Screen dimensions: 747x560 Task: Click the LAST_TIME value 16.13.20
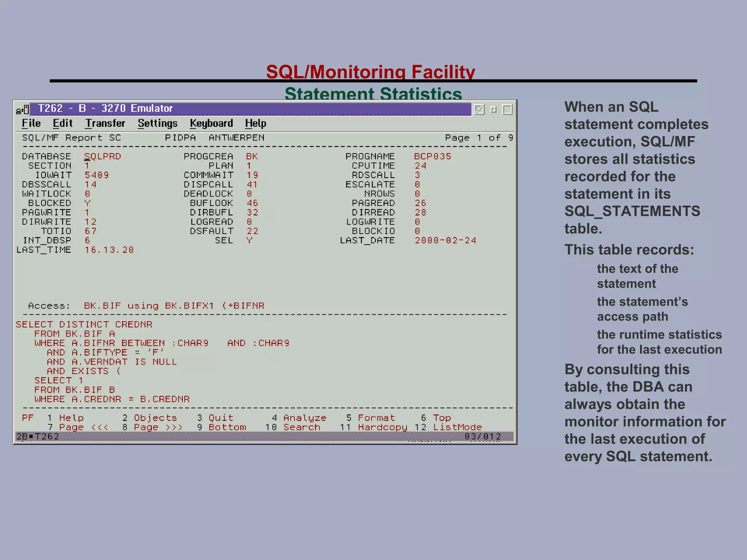pos(109,250)
